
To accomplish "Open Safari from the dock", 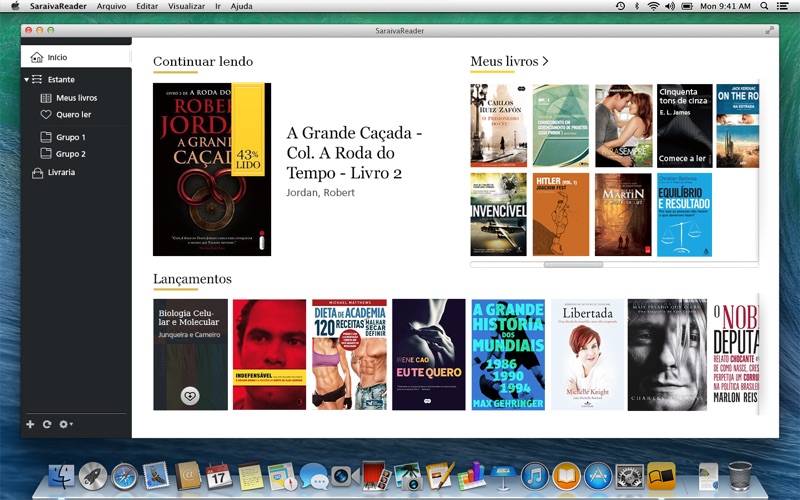I will coord(124,477).
